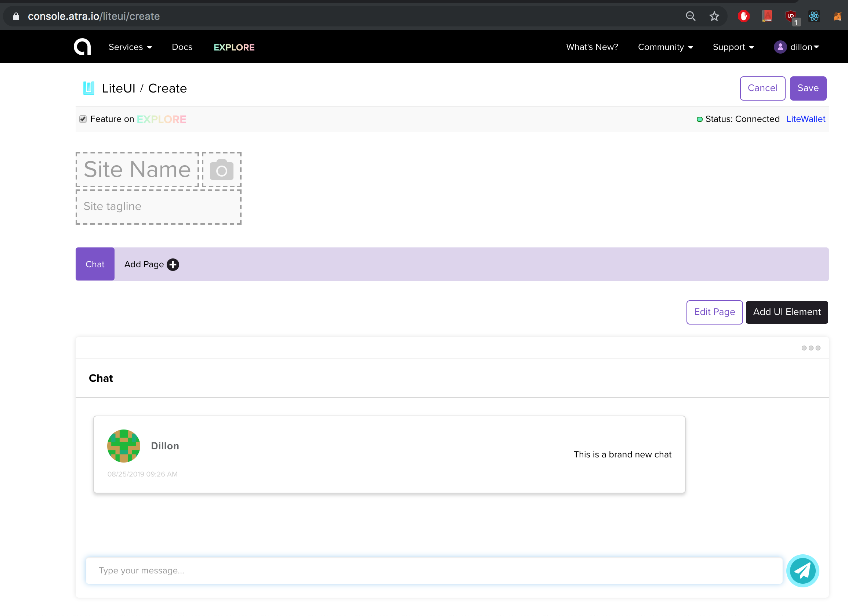The width and height of the screenshot is (848, 616).
Task: Click the LiteUI book icon
Action: [88, 88]
